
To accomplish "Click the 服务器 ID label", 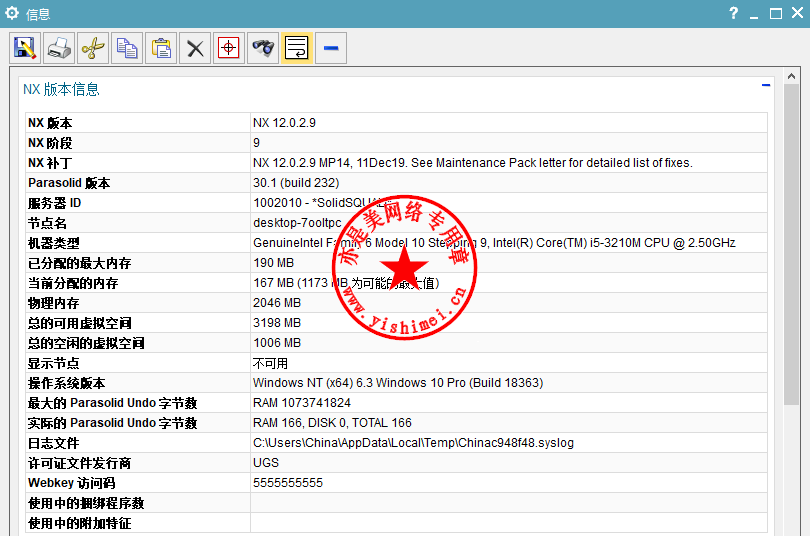I will [x=54, y=203].
